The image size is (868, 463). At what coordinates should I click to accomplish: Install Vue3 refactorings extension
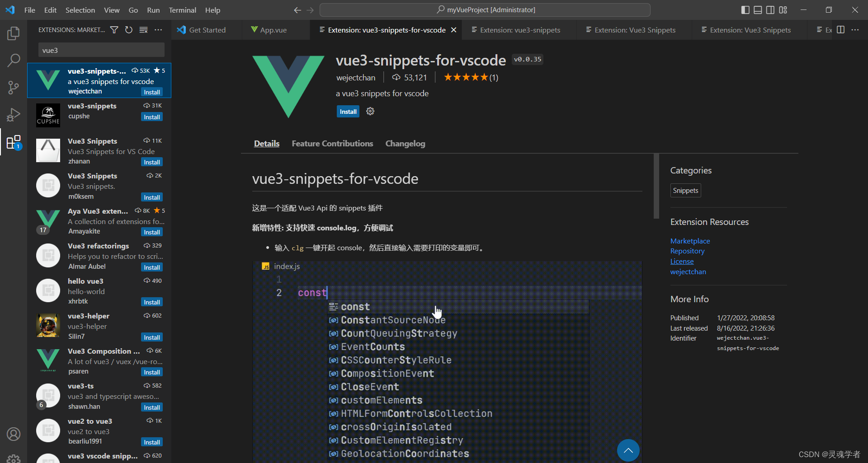point(152,267)
